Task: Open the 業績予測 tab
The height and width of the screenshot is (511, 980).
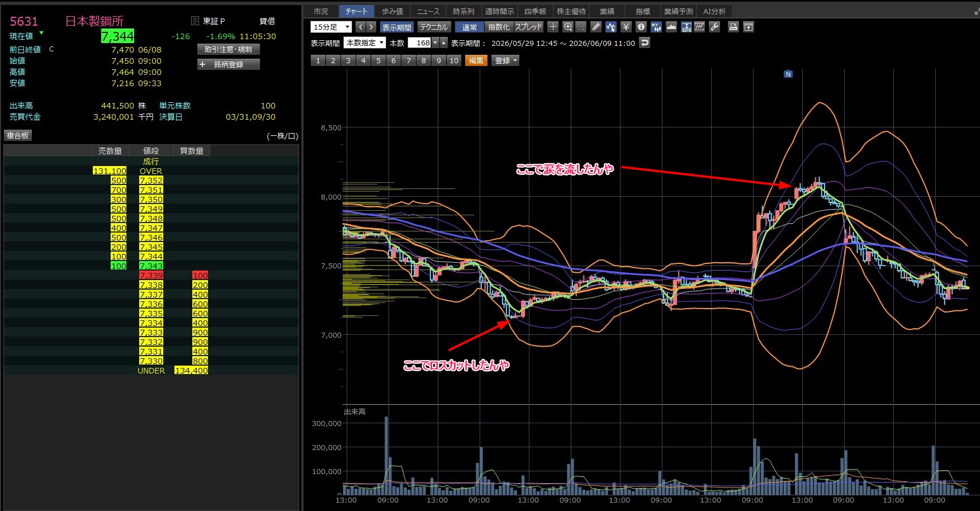Action: [679, 11]
